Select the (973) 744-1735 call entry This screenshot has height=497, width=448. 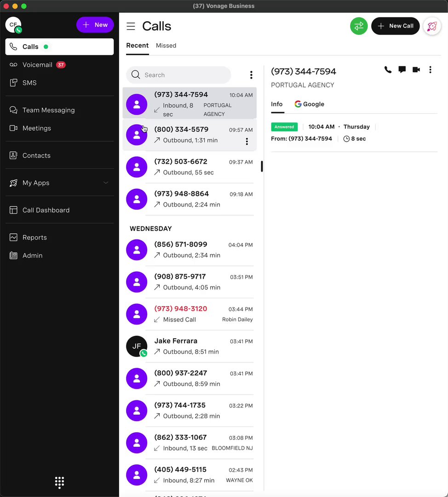click(x=190, y=410)
